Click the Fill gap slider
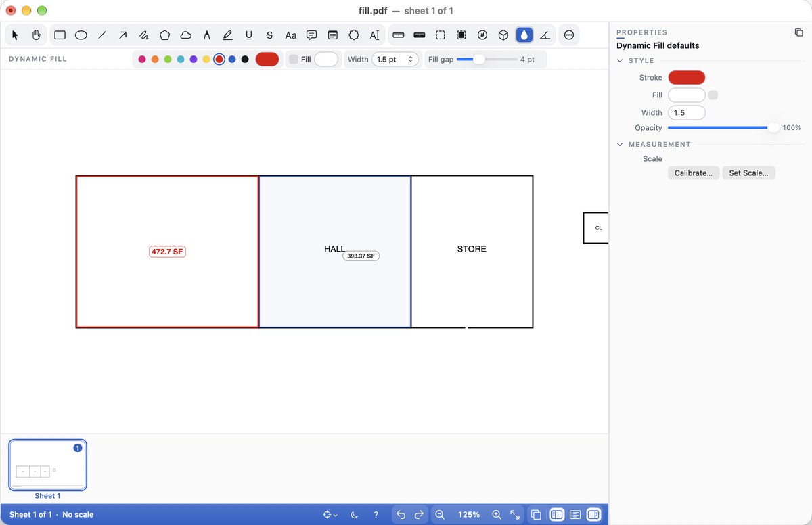The height and width of the screenshot is (525, 812). pyautogui.click(x=487, y=60)
